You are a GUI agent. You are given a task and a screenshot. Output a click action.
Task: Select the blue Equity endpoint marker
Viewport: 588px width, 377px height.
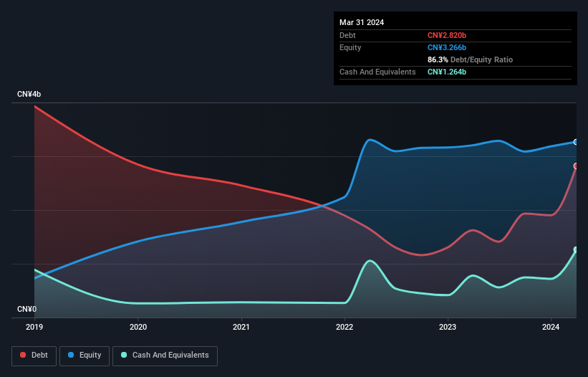576,142
